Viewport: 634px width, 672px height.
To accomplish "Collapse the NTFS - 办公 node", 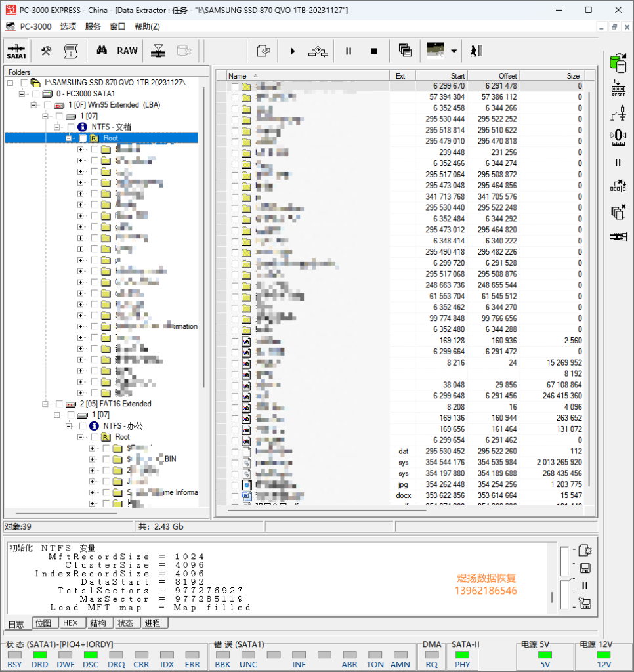I will point(69,426).
